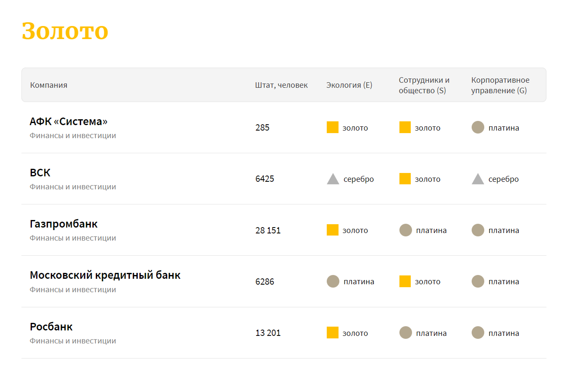
Task: Click the Росбанк company name
Action: point(51,326)
